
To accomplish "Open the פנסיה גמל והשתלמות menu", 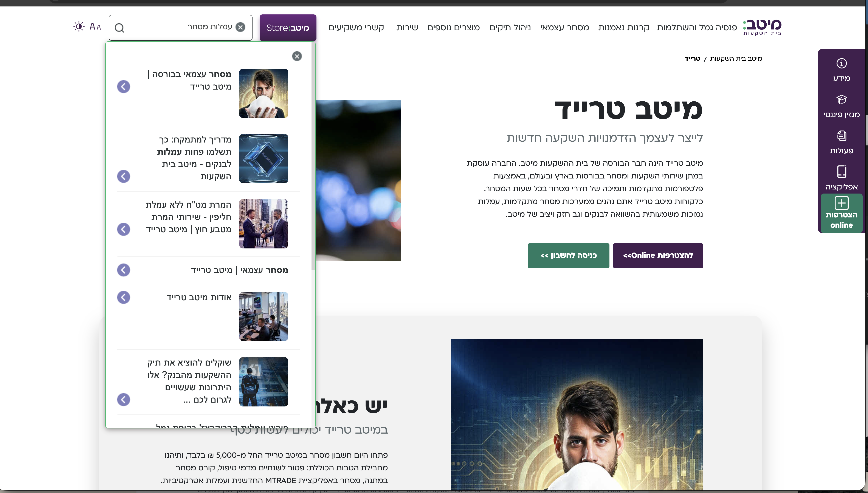I will coord(697,28).
